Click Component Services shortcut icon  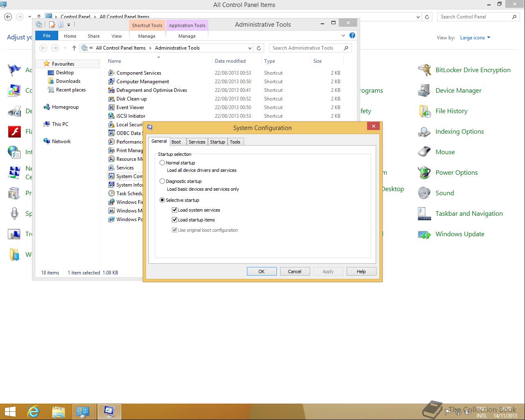(111, 73)
